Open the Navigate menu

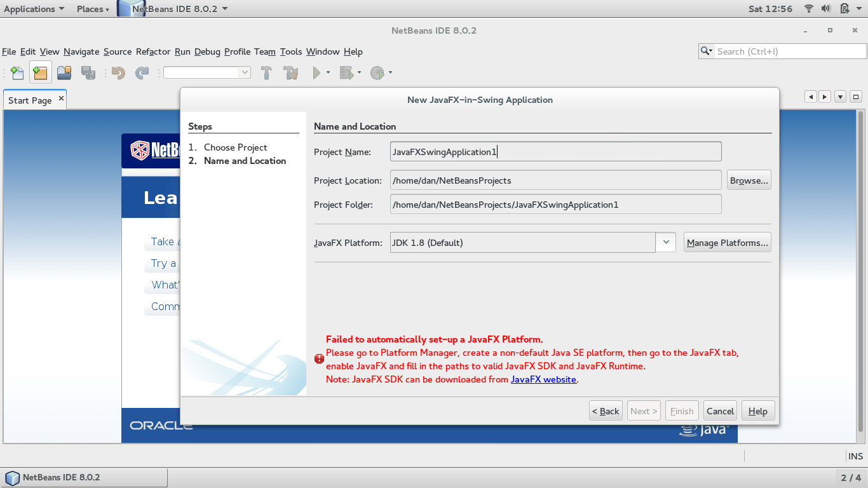point(81,51)
